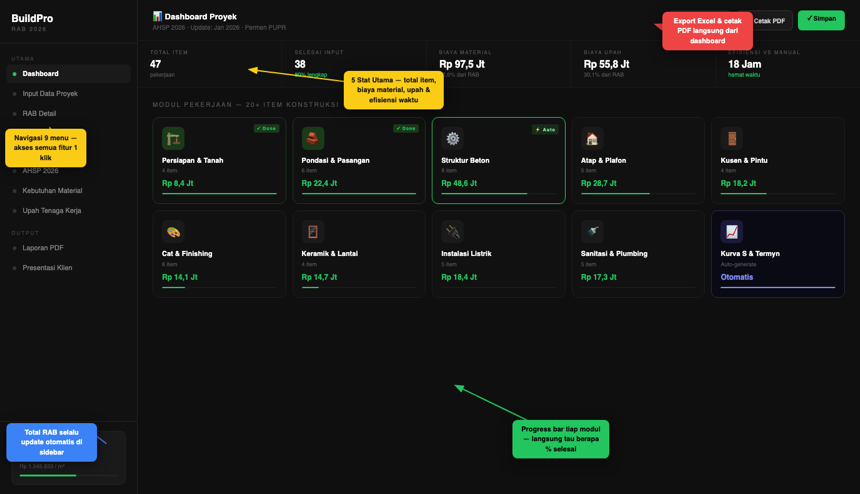The width and height of the screenshot is (860, 494).
Task: Open the Atap & Plafon module title
Action: point(603,161)
